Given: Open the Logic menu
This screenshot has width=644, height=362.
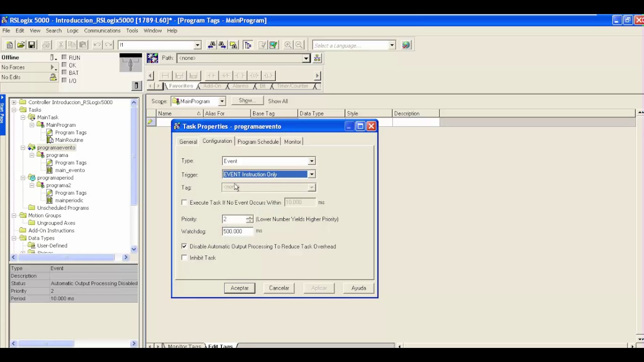Looking at the screenshot, I should point(72,31).
